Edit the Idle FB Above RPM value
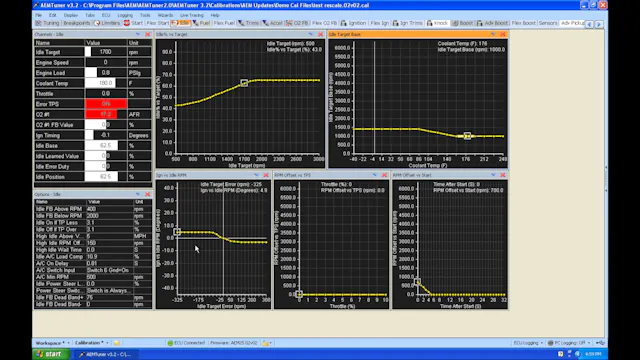The height and width of the screenshot is (360, 640). (x=109, y=209)
